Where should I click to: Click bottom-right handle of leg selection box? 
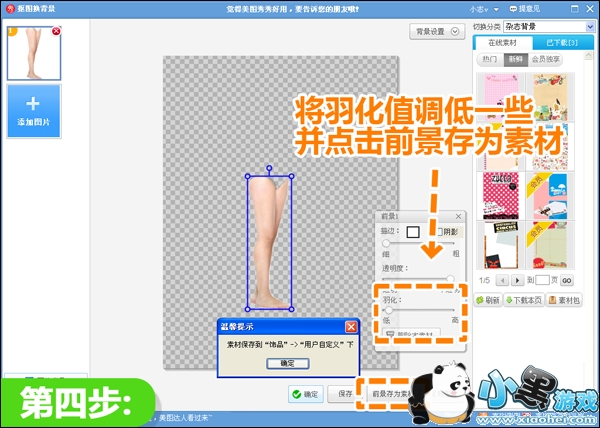[292, 309]
